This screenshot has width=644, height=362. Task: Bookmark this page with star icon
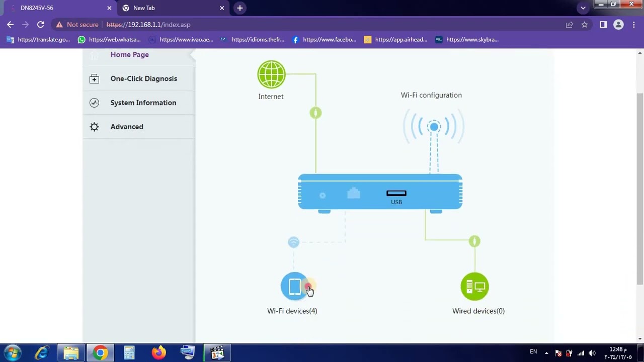click(585, 25)
